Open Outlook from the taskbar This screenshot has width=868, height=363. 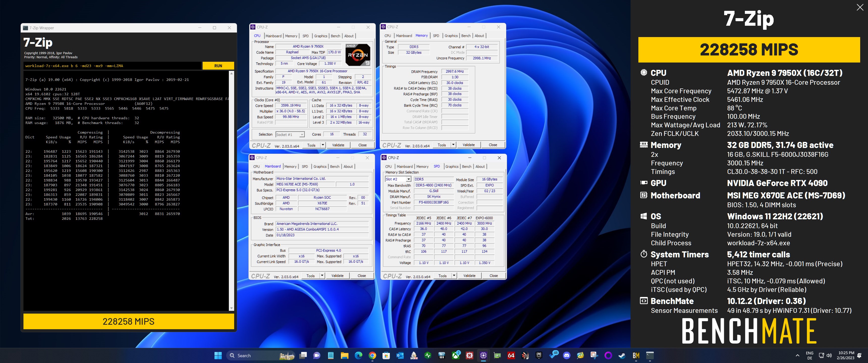click(x=400, y=355)
